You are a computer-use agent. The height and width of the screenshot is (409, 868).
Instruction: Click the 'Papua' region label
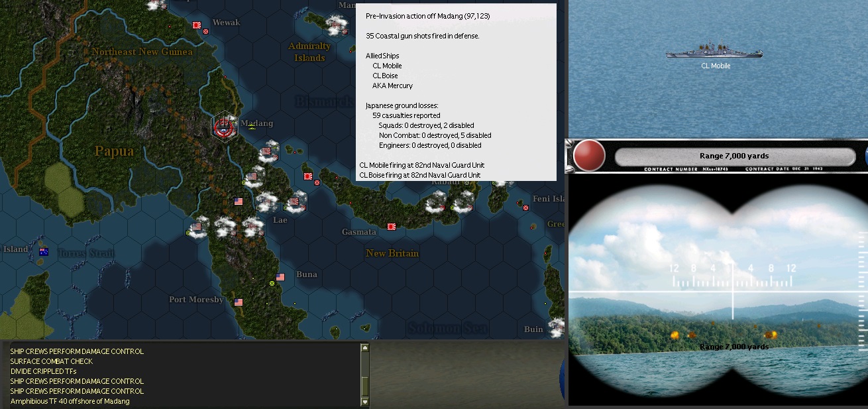click(114, 151)
